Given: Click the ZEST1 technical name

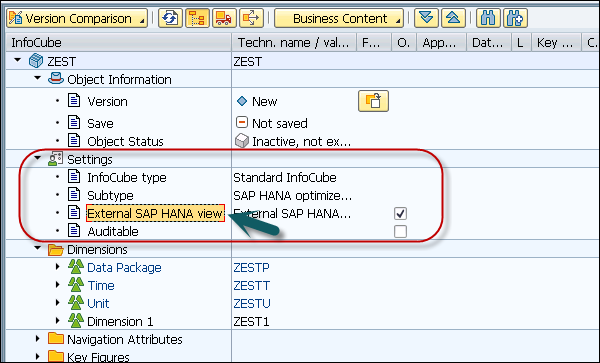Looking at the screenshot, I should coord(251,321).
